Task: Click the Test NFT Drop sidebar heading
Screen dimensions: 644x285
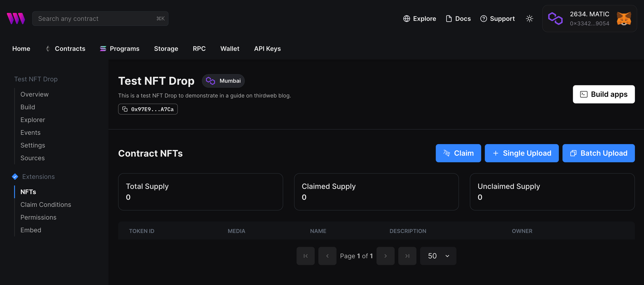Action: pos(36,79)
